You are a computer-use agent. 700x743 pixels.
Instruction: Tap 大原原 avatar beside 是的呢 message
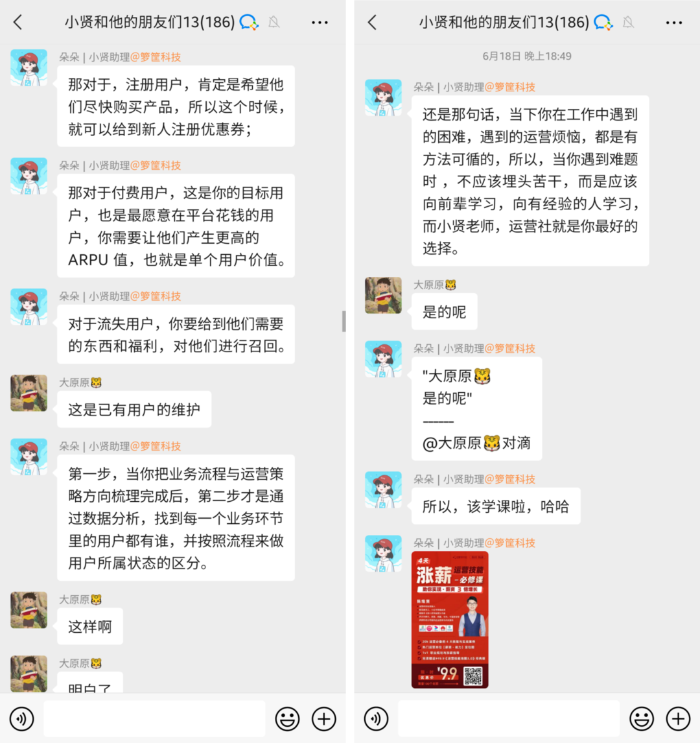click(383, 296)
